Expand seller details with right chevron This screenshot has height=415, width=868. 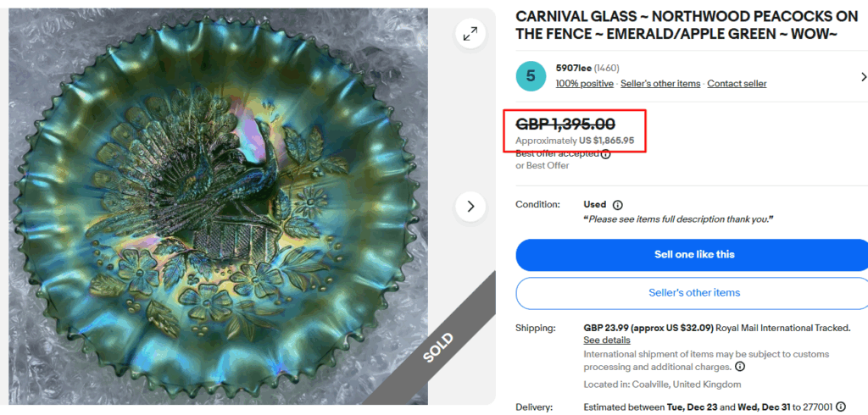pos(862,76)
